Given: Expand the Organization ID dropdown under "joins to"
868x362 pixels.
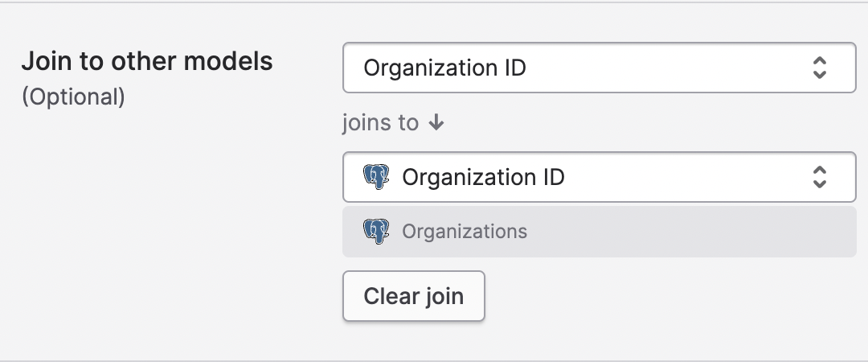Looking at the screenshot, I should pyautogui.click(x=599, y=177).
